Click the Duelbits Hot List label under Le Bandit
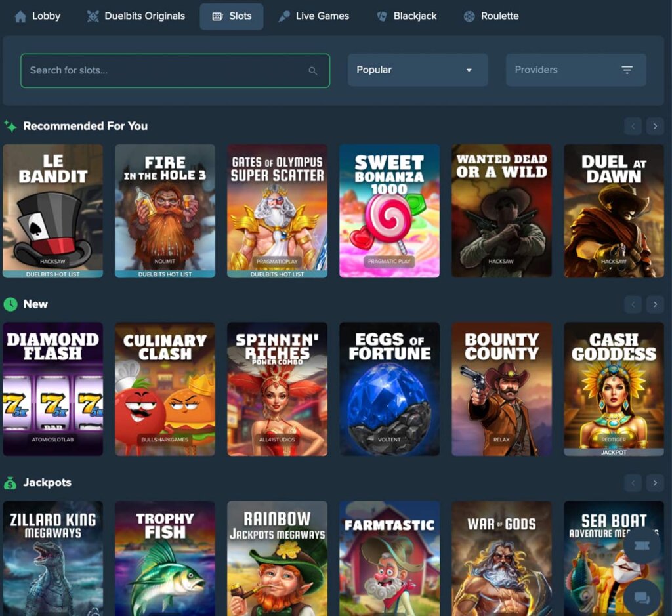The width and height of the screenshot is (672, 616). 52,274
